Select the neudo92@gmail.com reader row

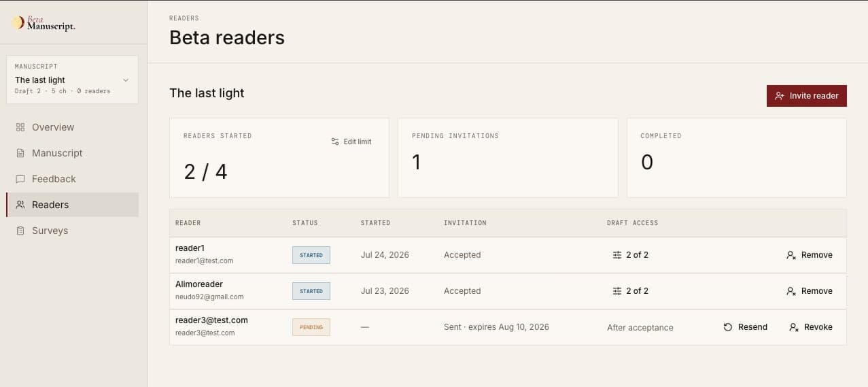(x=508, y=291)
